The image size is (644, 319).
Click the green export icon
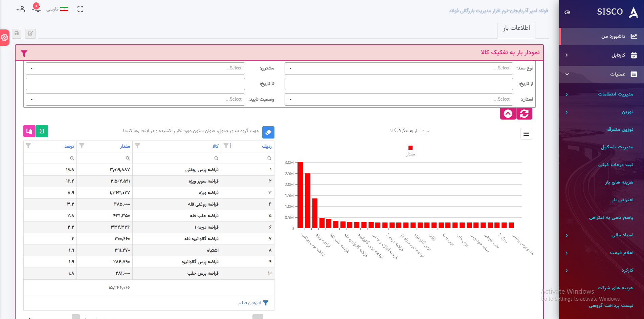coord(42,131)
